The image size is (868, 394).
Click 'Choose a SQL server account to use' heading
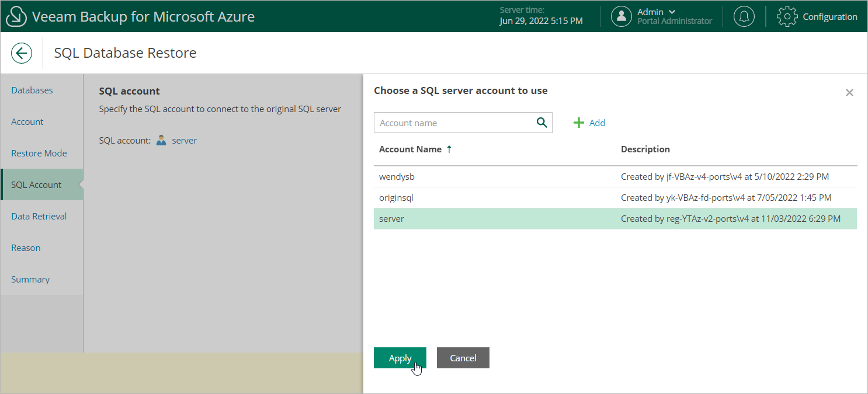point(461,90)
